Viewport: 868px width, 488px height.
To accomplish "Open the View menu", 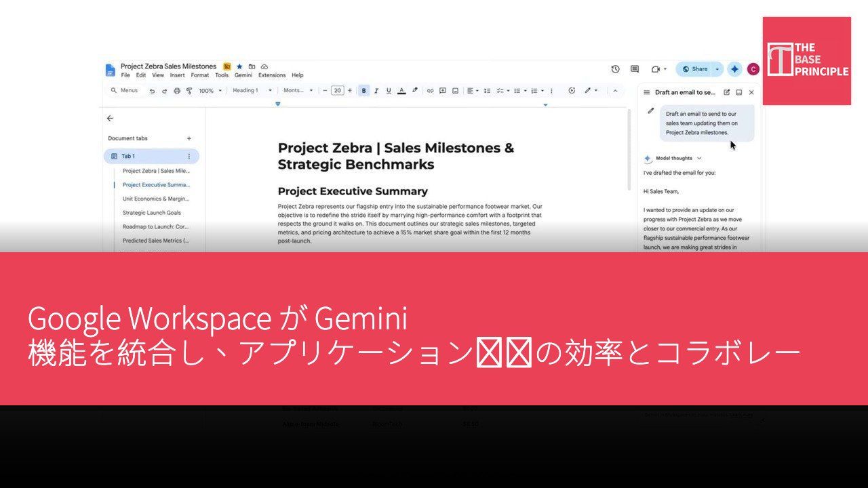I will [158, 75].
